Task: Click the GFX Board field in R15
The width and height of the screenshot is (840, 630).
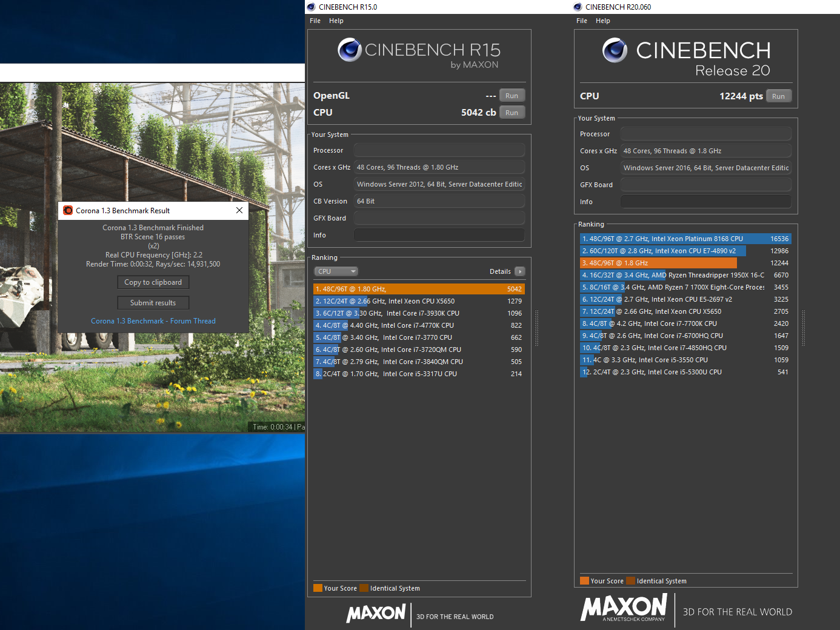Action: 439,218
